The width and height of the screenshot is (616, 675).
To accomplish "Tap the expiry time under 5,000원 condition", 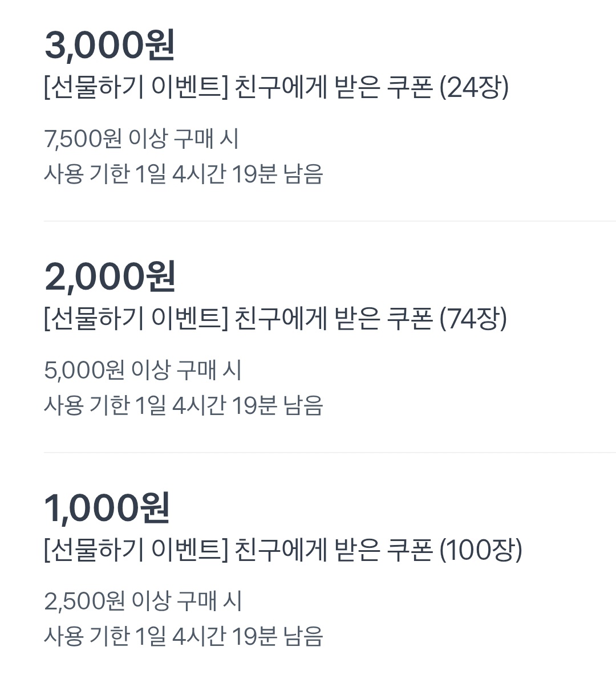I will [x=184, y=406].
